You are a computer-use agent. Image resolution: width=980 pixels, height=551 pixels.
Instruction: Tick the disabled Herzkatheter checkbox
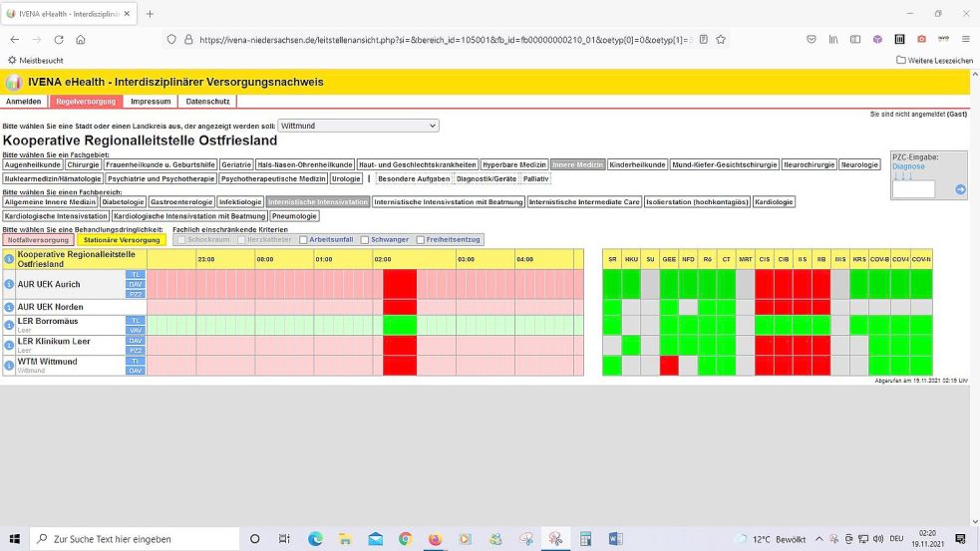(241, 240)
